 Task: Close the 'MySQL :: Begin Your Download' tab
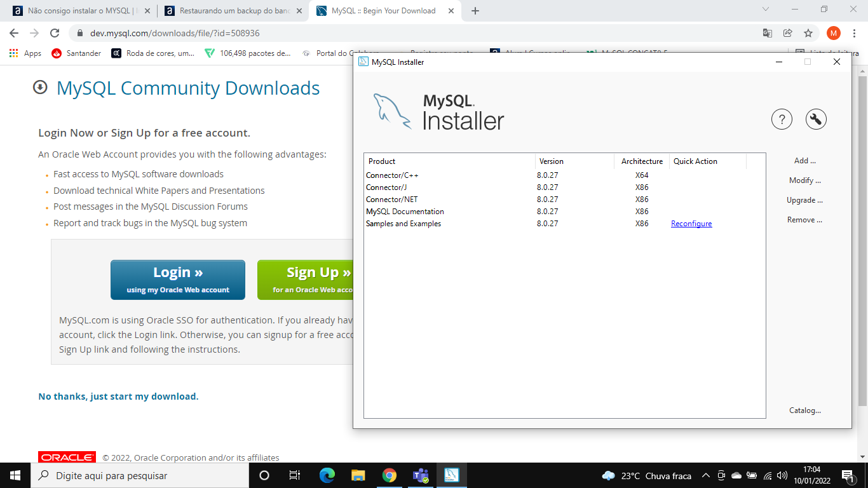pos(451,11)
